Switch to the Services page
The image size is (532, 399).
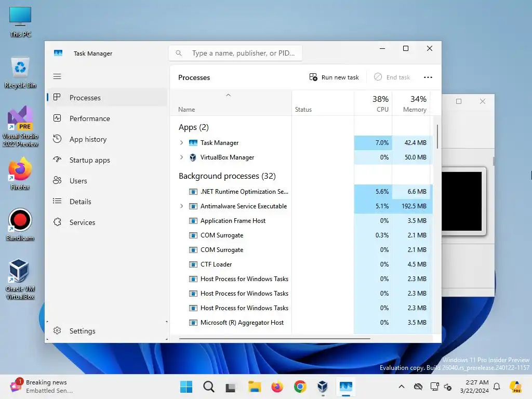pos(107,222)
